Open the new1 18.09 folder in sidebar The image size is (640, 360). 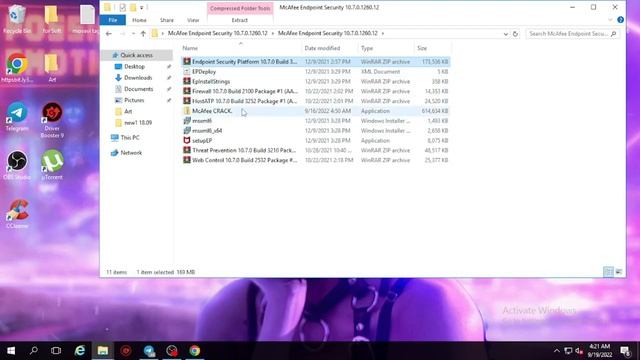point(138,122)
